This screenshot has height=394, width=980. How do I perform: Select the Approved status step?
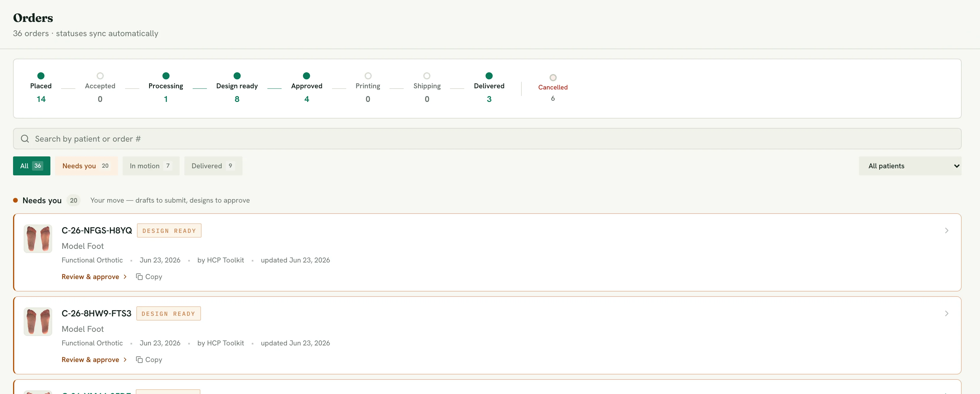[x=307, y=87]
